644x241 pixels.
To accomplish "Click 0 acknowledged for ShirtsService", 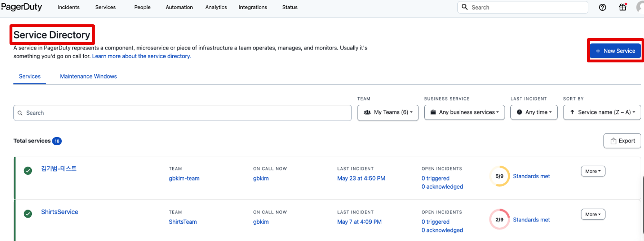I will click(x=442, y=230).
